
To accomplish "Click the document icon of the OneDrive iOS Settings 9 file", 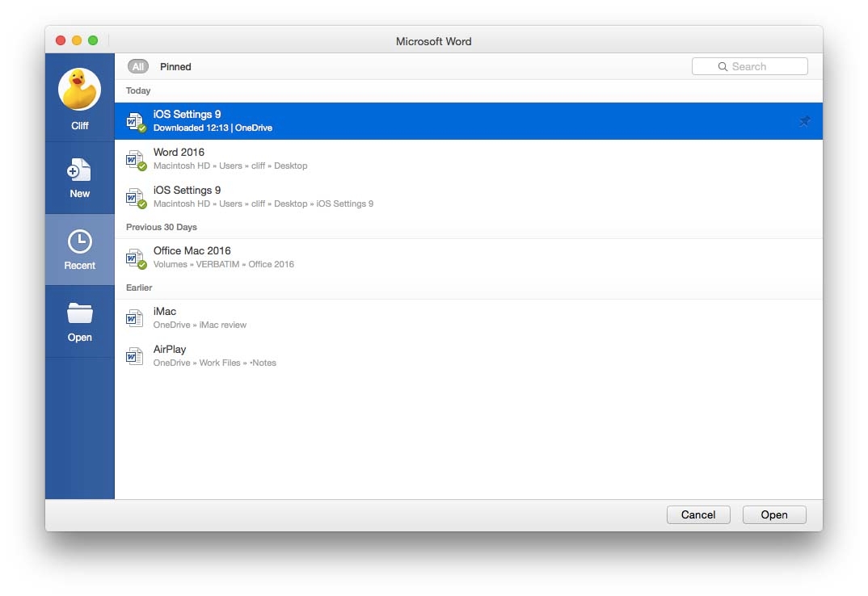I will 134,122.
